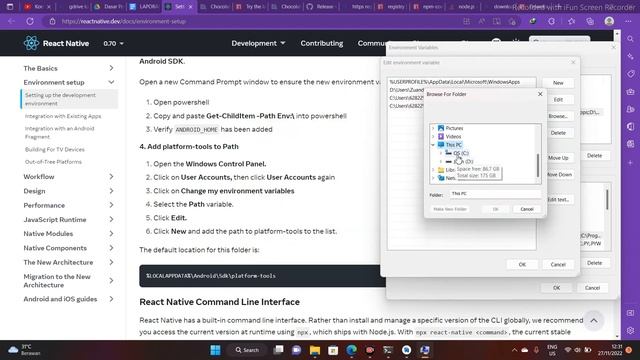Click the shopping tag icon in the Edge sidebar

[x=631, y=74]
